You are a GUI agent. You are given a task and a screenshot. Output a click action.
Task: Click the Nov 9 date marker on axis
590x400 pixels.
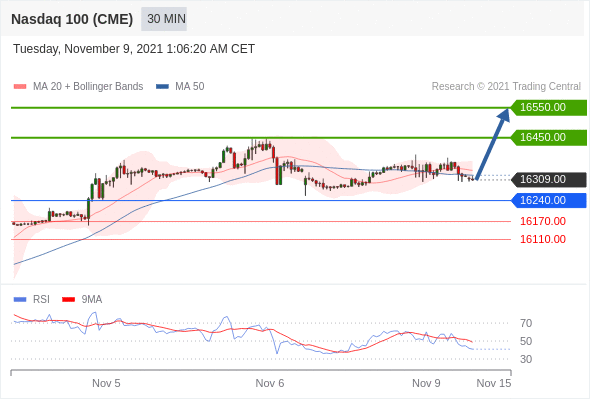point(426,383)
